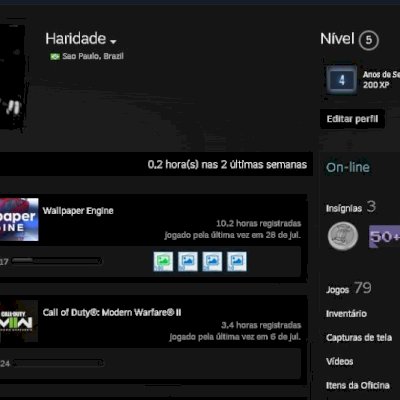Open Call of Duty: Modern Warfare II title
Image resolution: width=400 pixels, height=400 pixels.
pos(112,313)
